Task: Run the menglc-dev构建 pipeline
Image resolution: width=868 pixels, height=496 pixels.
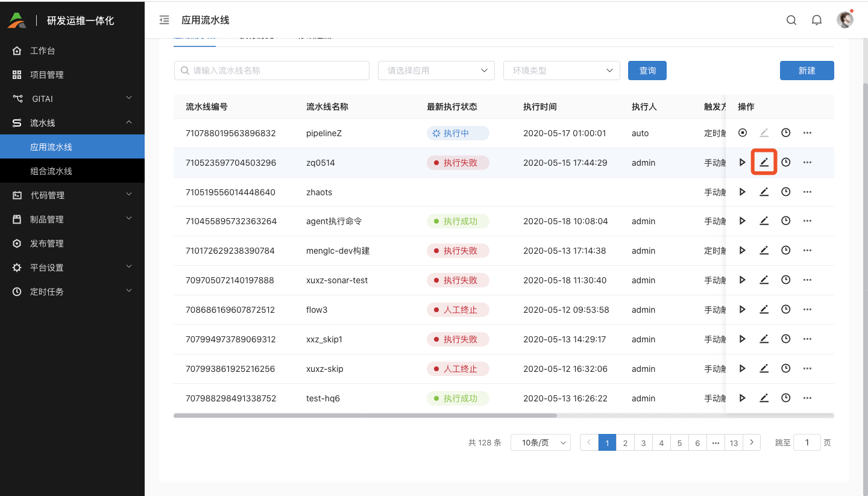Action: coord(743,250)
